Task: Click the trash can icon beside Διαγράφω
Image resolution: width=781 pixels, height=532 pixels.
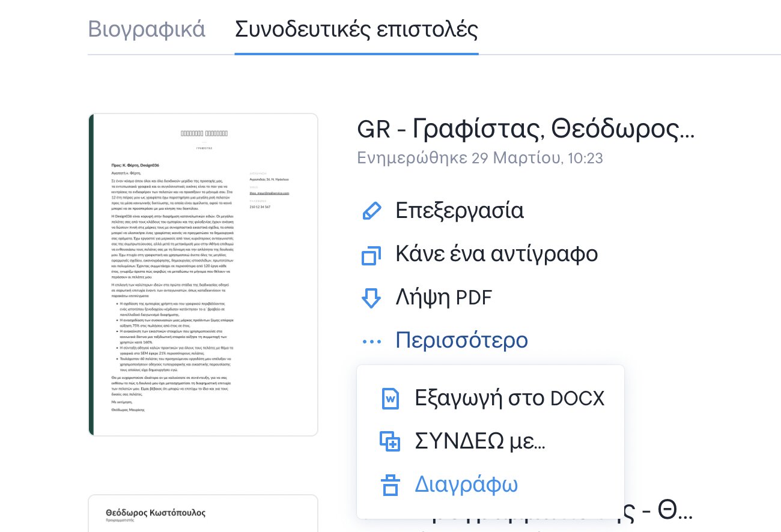Action: tap(390, 485)
